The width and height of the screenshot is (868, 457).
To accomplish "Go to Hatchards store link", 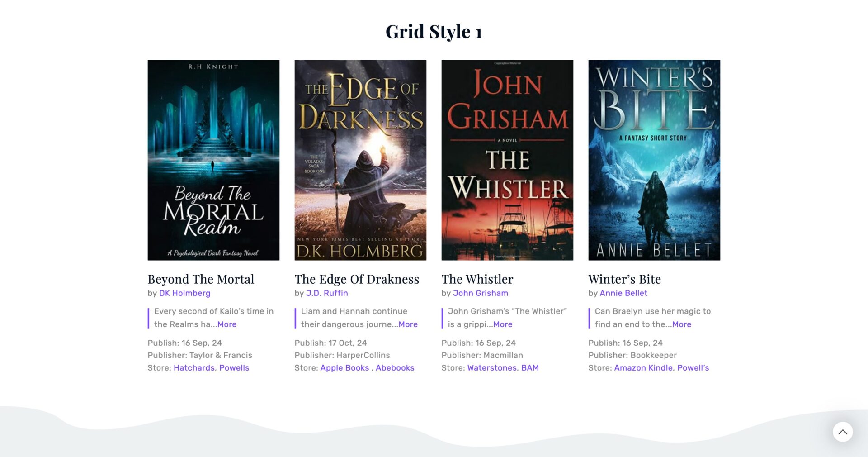I will click(194, 368).
